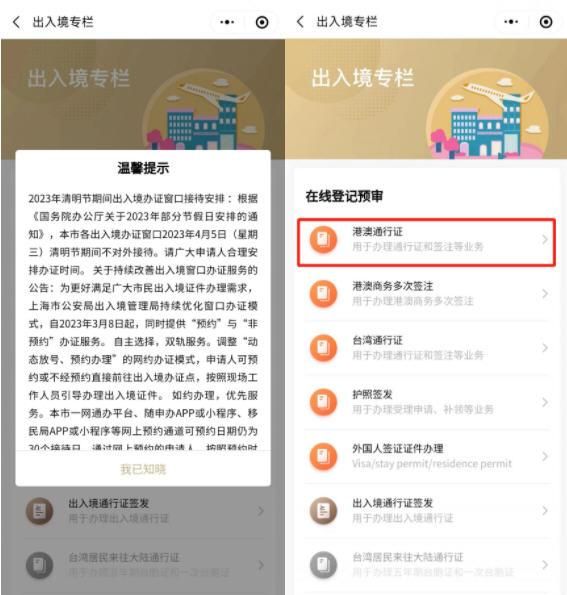Tap brown icon beside right-side 出入境通行证签发
The height and width of the screenshot is (595, 567).
(323, 511)
